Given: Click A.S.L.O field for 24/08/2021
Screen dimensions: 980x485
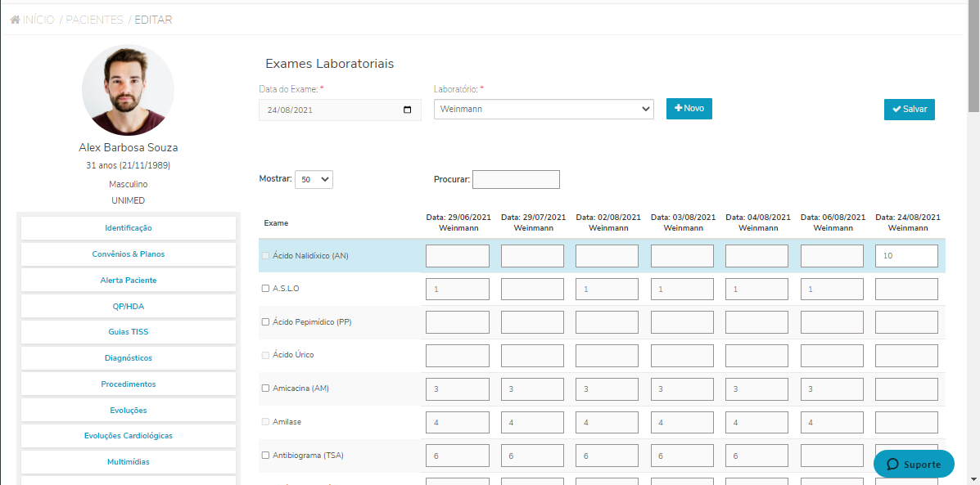Looking at the screenshot, I should 907,289.
